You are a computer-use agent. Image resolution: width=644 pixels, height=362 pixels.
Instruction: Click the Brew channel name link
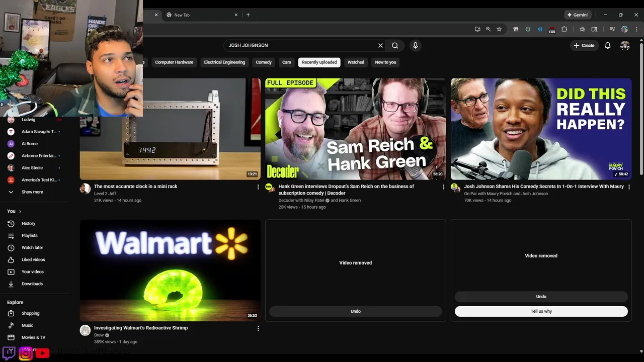[x=99, y=335]
